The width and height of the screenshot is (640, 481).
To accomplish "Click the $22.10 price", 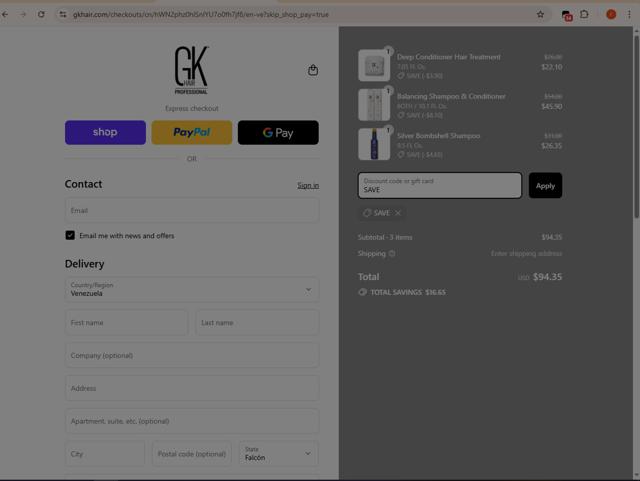I will 552,67.
